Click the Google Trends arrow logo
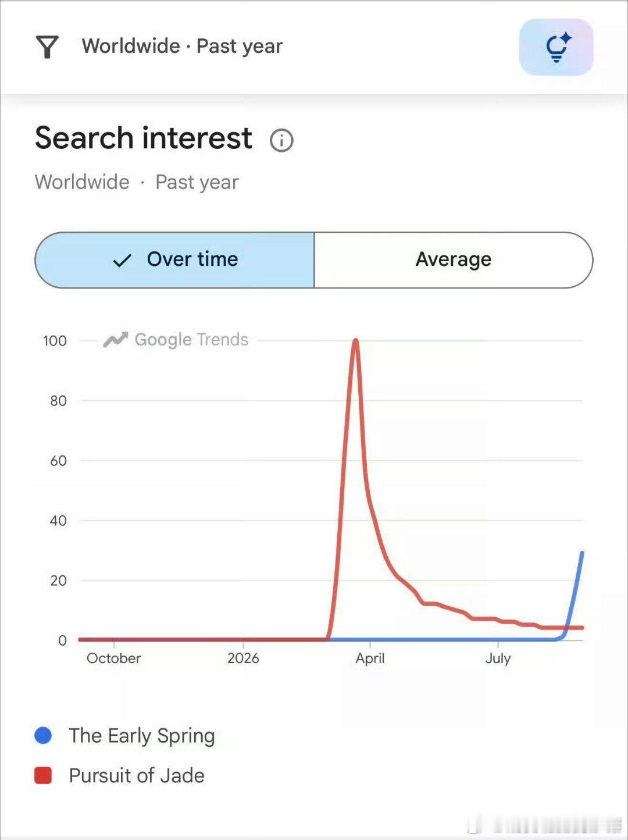 (115, 340)
